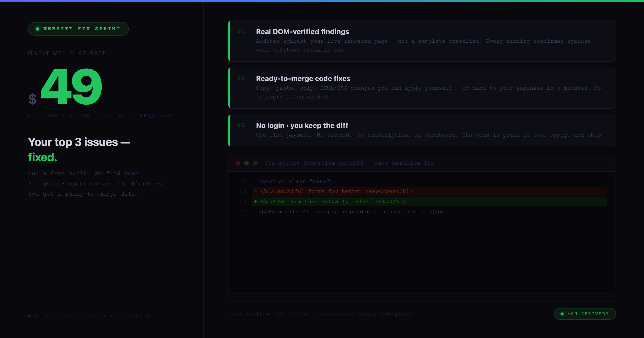Viewport: 644px width, 338px height.
Task: Click the green dot in the WEBSITE FIX SPRINT badge
Action: (x=38, y=29)
